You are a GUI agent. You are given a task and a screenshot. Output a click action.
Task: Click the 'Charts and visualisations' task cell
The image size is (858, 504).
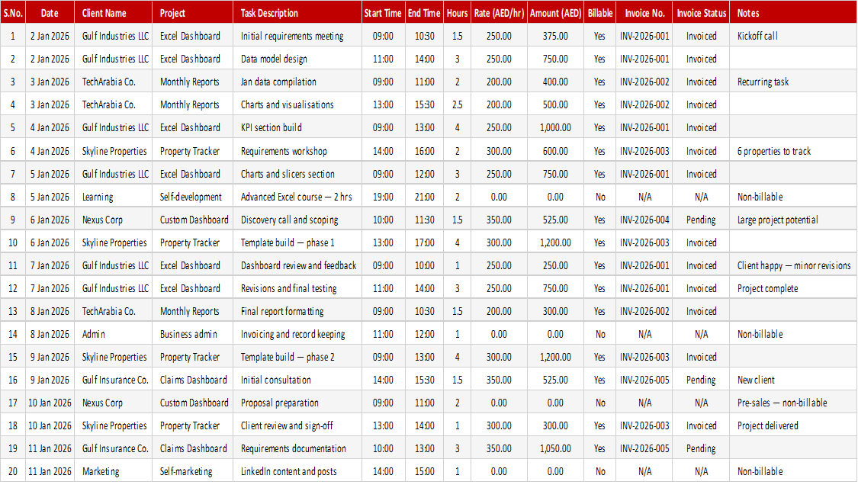click(x=297, y=104)
